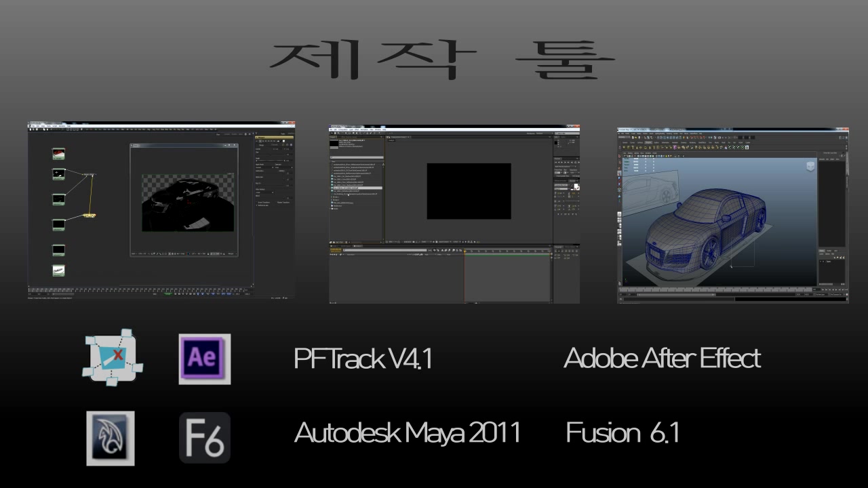Click the PFTrack logo icon
This screenshot has width=868, height=488.
[x=113, y=357]
